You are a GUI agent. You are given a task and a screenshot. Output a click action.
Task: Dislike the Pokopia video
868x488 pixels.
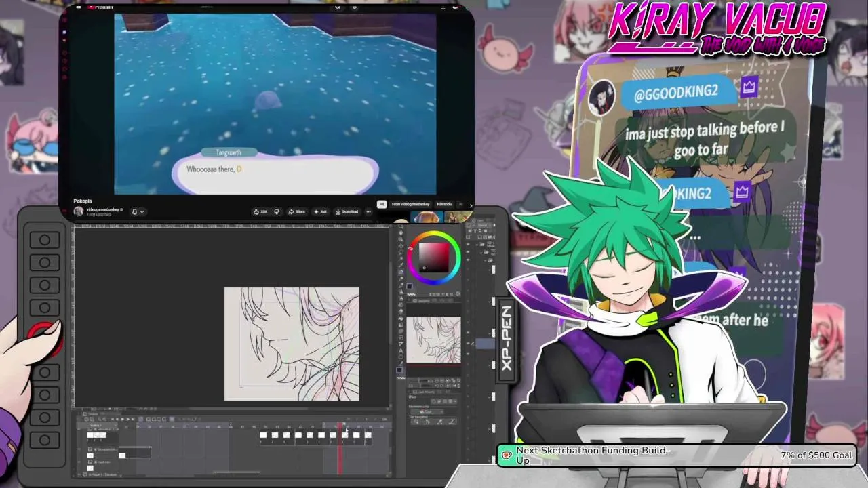tap(277, 211)
